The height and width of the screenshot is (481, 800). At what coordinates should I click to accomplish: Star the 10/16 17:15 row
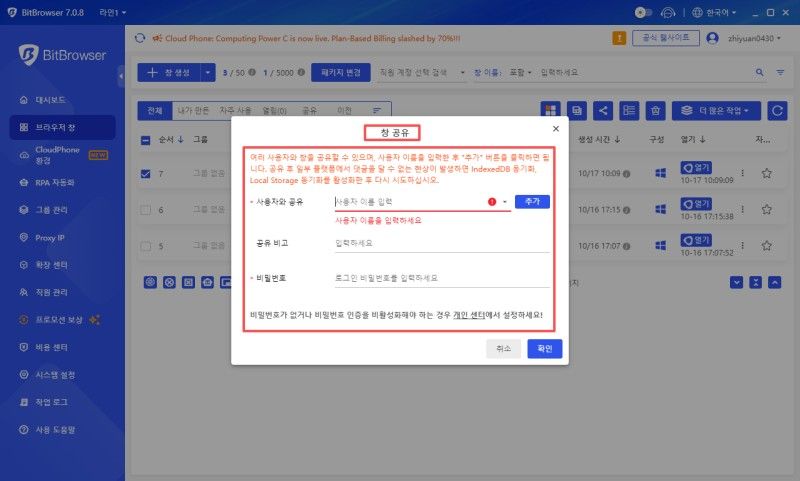pyautogui.click(x=766, y=210)
